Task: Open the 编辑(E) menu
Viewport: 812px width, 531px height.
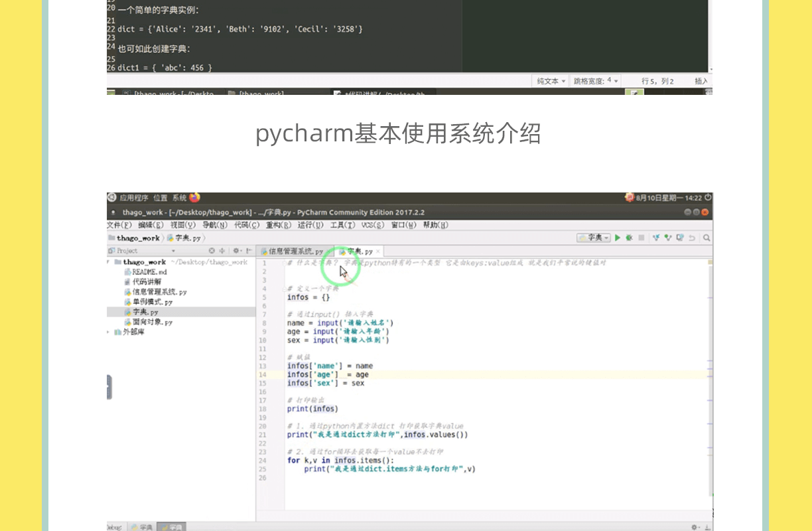Action: pos(151,225)
